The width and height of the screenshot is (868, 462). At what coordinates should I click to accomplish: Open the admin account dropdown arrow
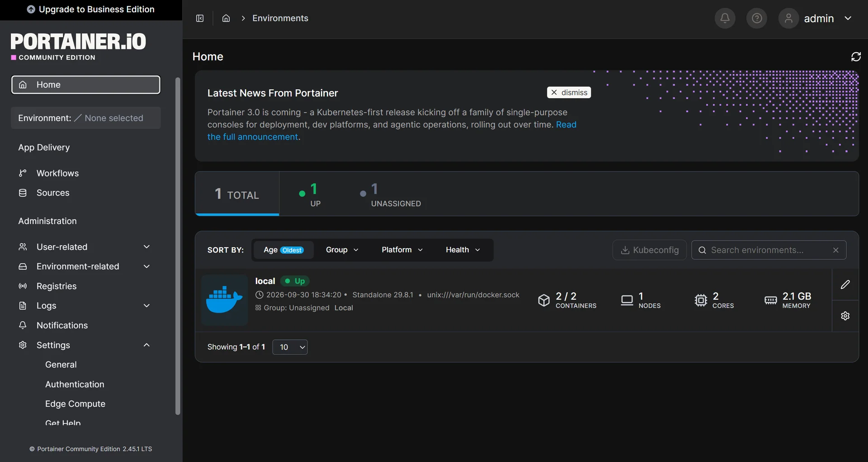tap(848, 18)
